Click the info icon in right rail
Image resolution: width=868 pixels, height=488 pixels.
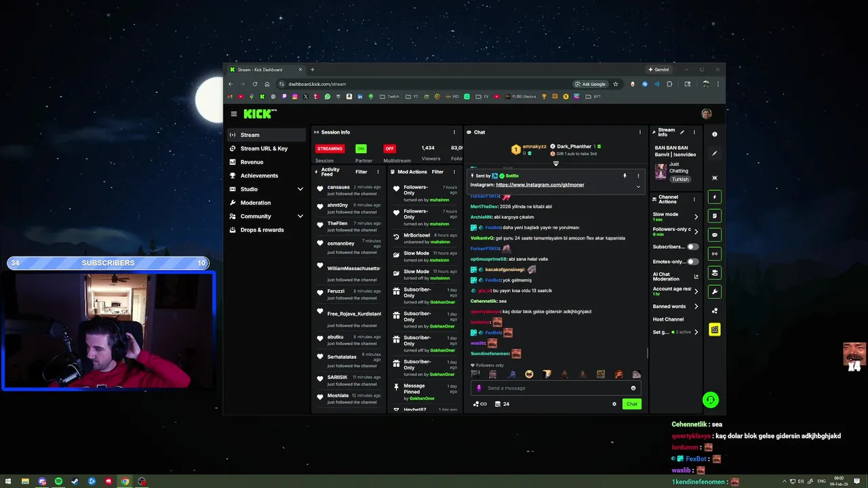(715, 134)
